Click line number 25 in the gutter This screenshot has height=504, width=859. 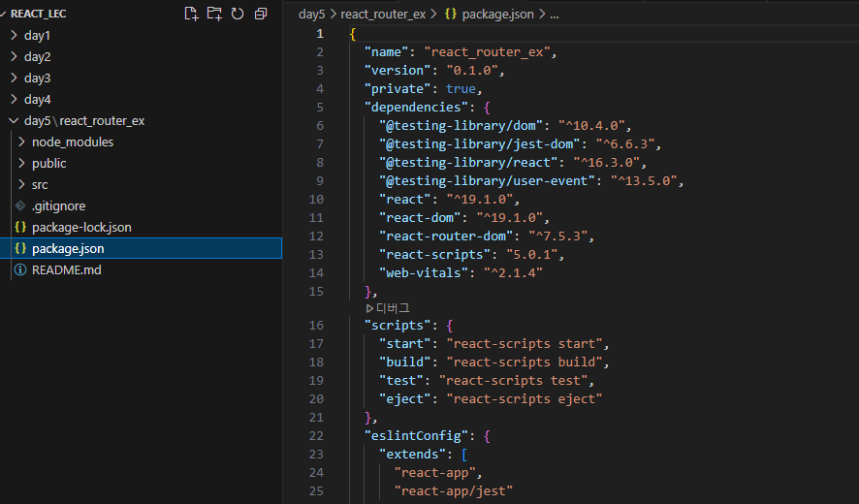point(316,490)
